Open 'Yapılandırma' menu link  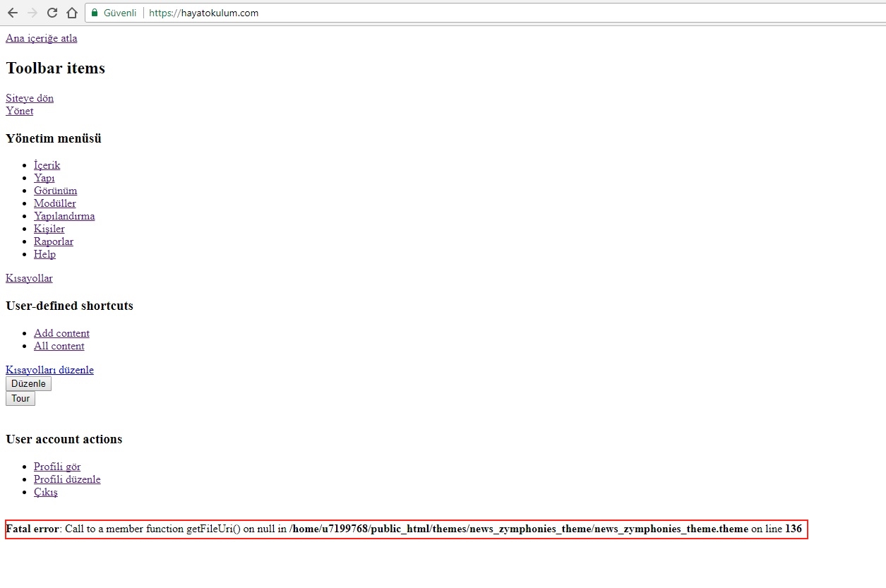pos(64,216)
